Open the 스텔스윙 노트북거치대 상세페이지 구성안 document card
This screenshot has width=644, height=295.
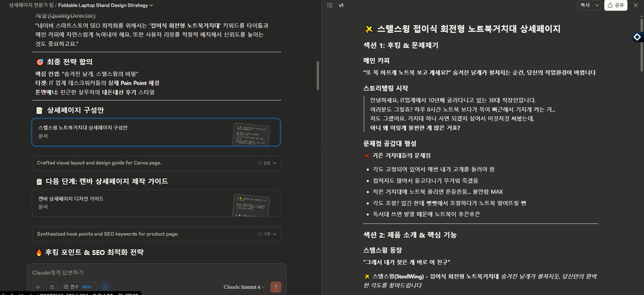156,132
